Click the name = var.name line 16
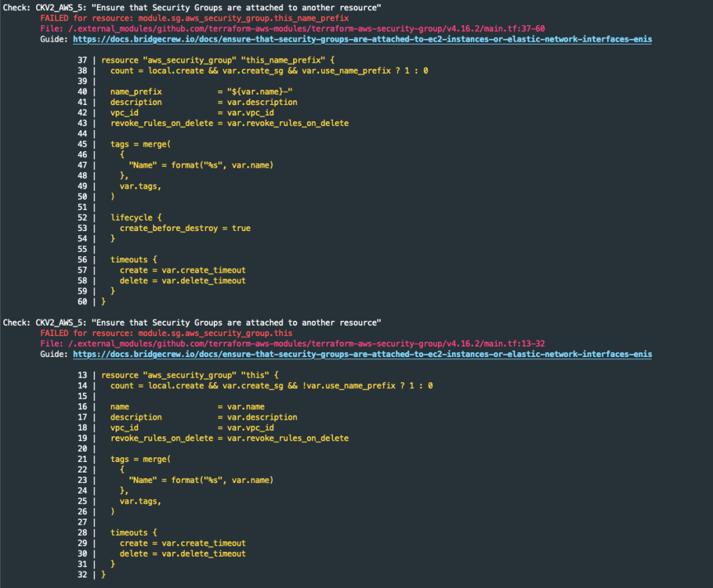 coord(187,407)
